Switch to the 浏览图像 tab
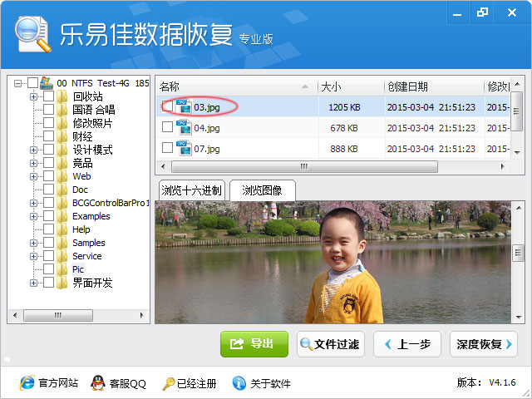This screenshot has height=399, width=532. pyautogui.click(x=263, y=190)
